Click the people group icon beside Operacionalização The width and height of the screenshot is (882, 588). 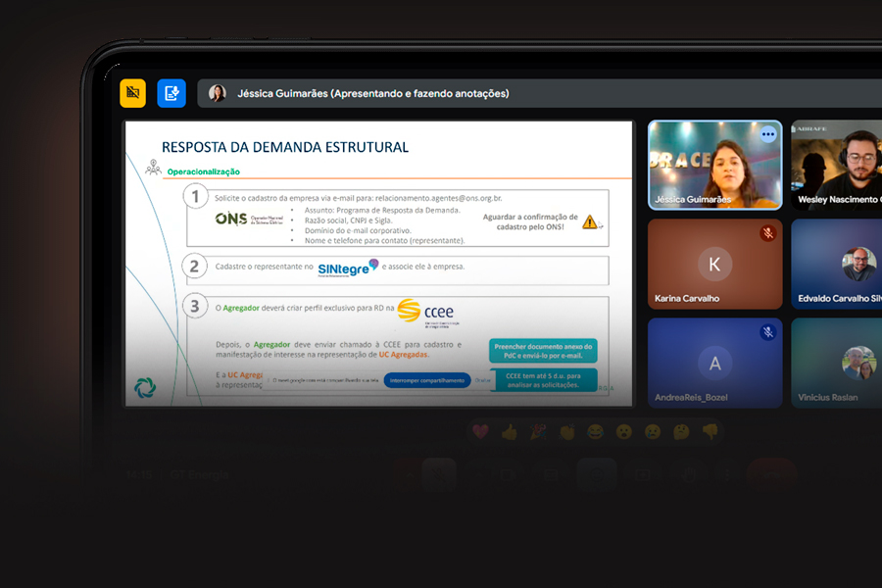tap(153, 168)
